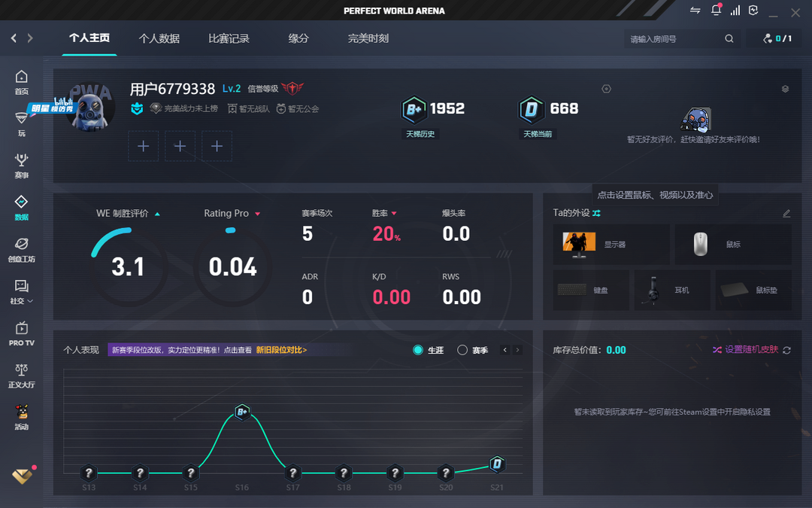
Task: Select the 鼠标垫 mousepad peripheral card
Action: point(753,291)
